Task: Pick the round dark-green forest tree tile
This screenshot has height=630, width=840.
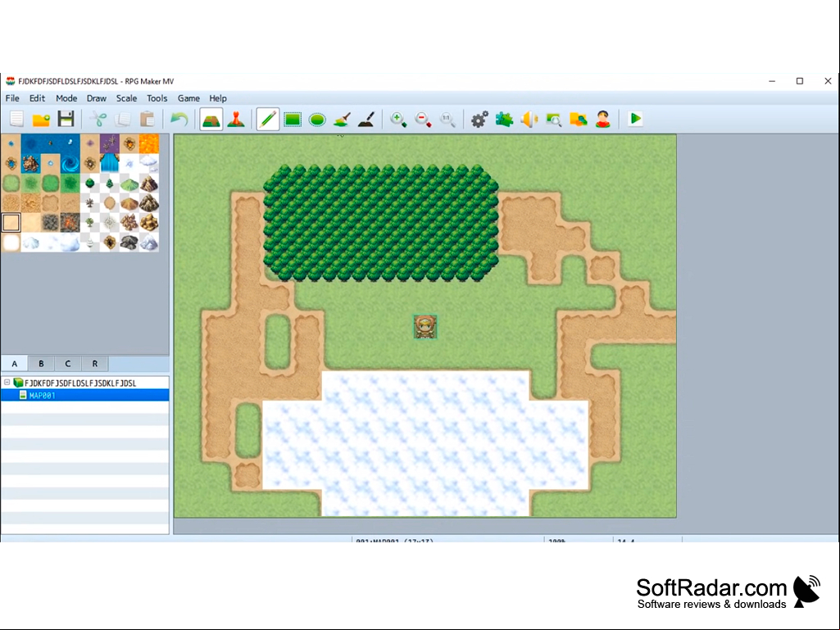Action: coord(90,184)
